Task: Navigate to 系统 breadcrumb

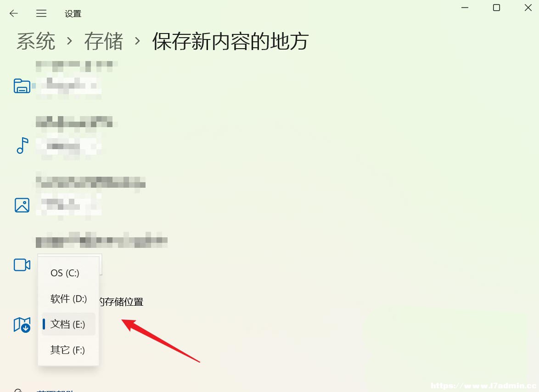Action: coord(36,41)
